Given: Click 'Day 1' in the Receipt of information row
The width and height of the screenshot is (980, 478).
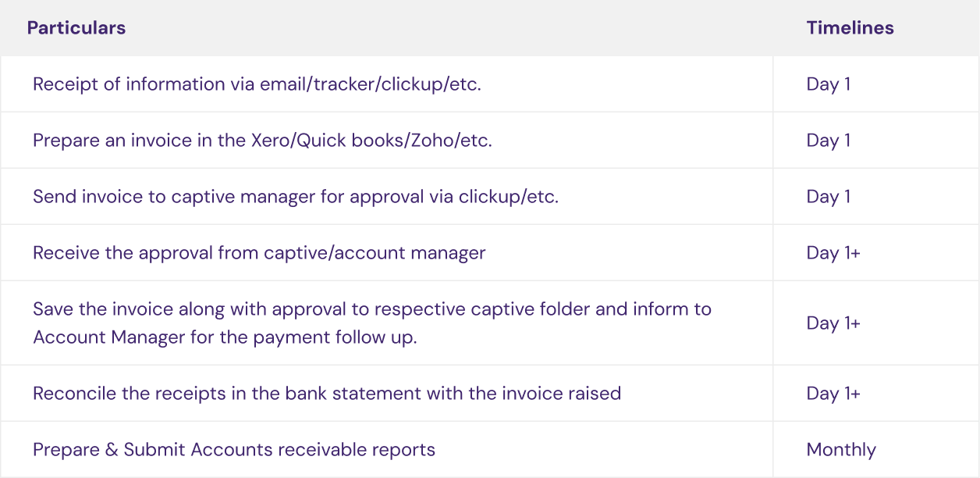Looking at the screenshot, I should pyautogui.click(x=828, y=84).
